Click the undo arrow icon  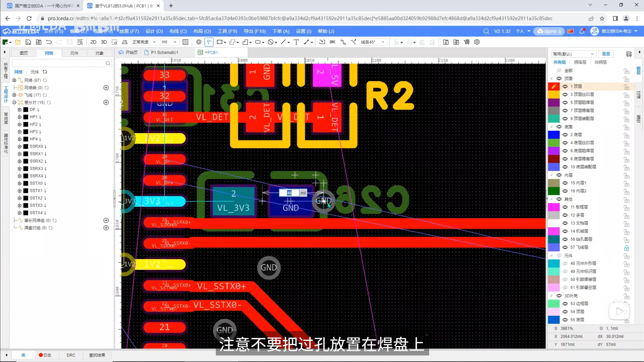point(49,42)
